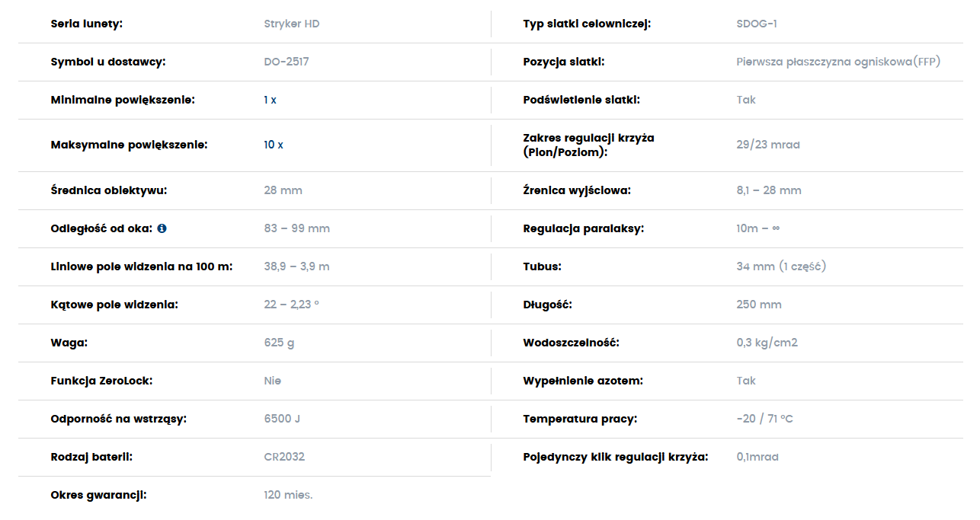Click the 34 mm (1 część) tube value
Screen dimensions: 980x520
(781, 266)
